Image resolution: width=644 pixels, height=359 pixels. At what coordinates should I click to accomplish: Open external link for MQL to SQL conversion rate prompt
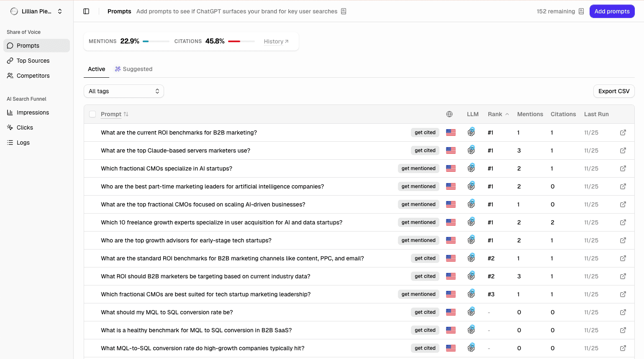pos(623,312)
